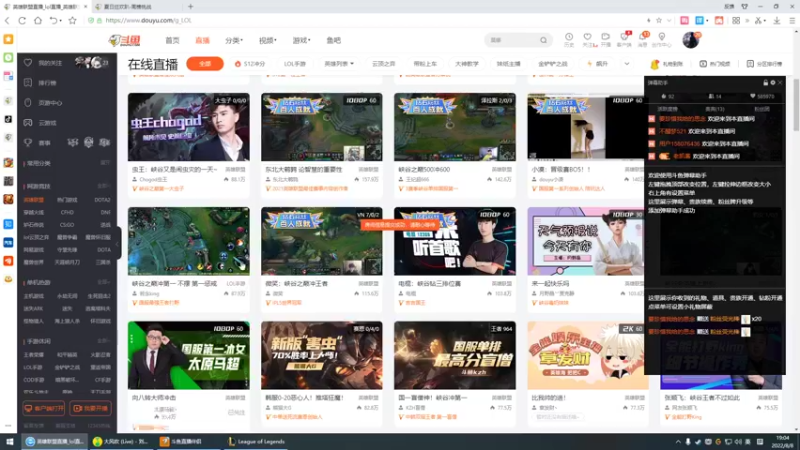Open 页游中心 in sidebar
This screenshot has height=450, width=800.
click(x=42, y=103)
